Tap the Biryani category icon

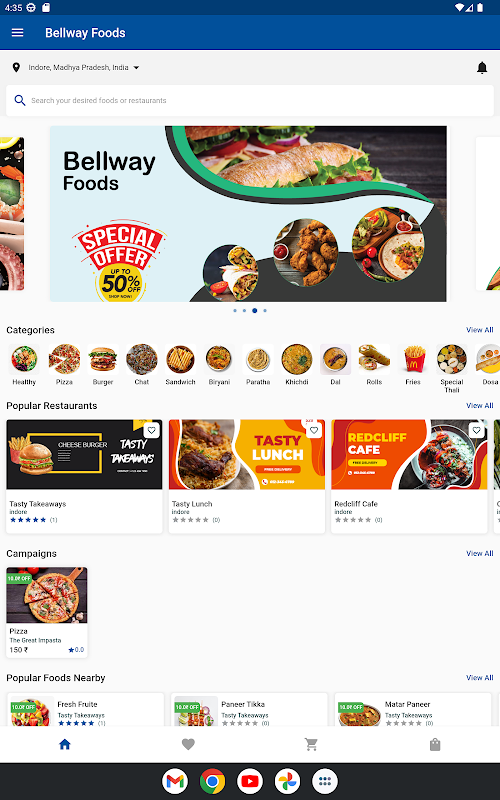[x=219, y=359]
